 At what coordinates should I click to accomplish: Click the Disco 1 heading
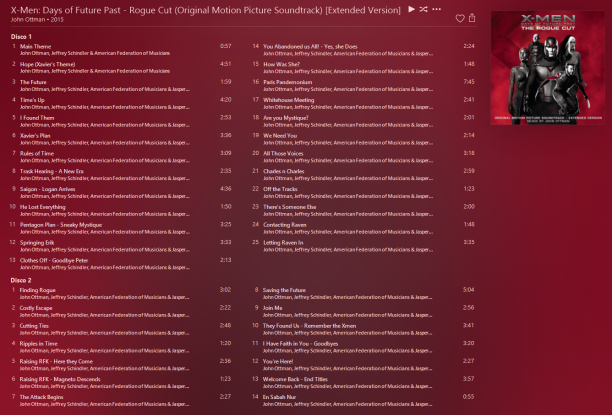click(x=21, y=37)
